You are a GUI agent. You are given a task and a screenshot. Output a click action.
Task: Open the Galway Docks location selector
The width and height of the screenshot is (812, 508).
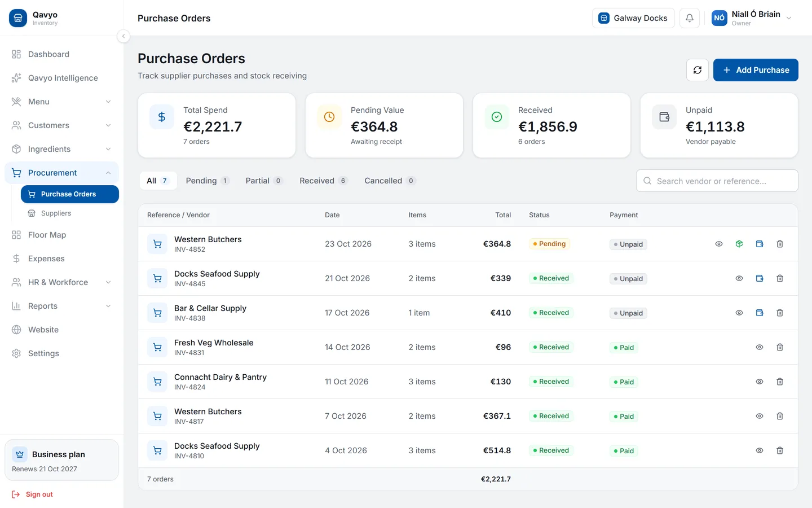coord(633,18)
